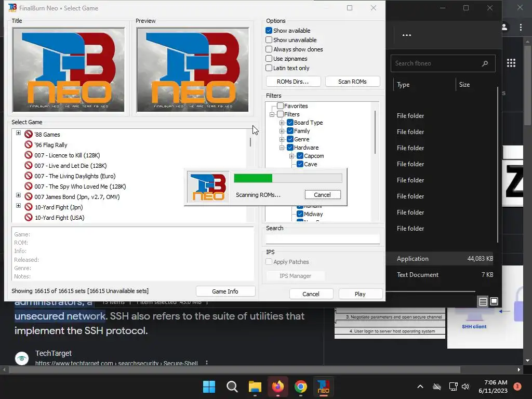Open Windows taskbar search
This screenshot has width=532, height=399.
point(232,387)
